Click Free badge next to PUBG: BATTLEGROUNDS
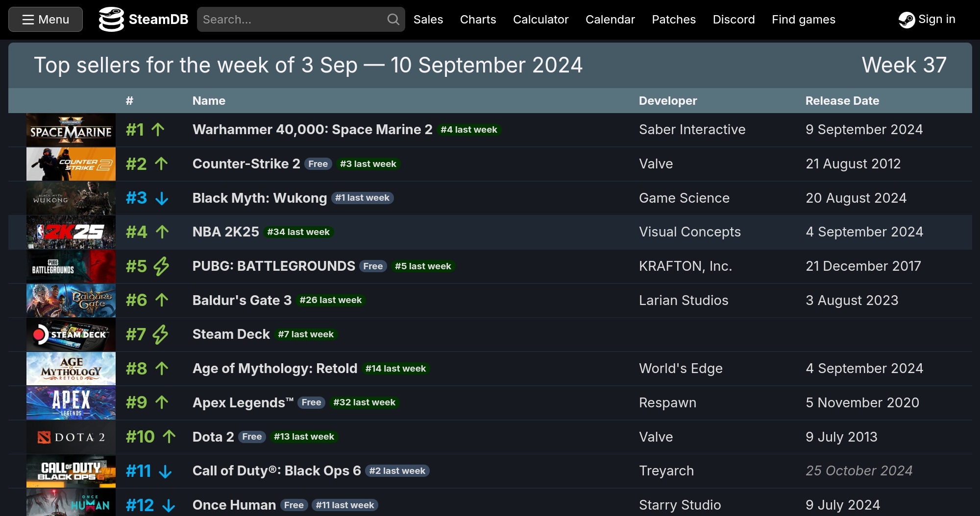 (373, 266)
